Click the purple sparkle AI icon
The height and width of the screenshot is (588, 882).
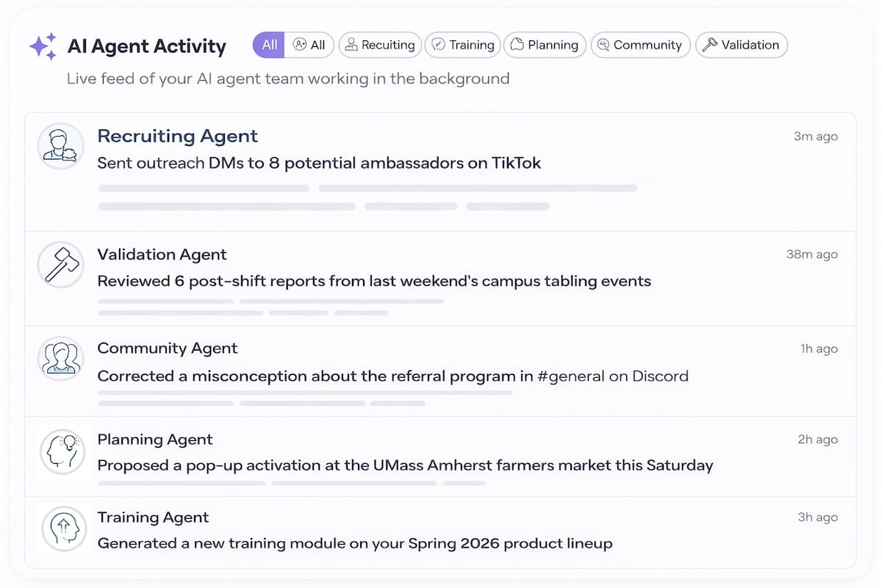pyautogui.click(x=43, y=46)
